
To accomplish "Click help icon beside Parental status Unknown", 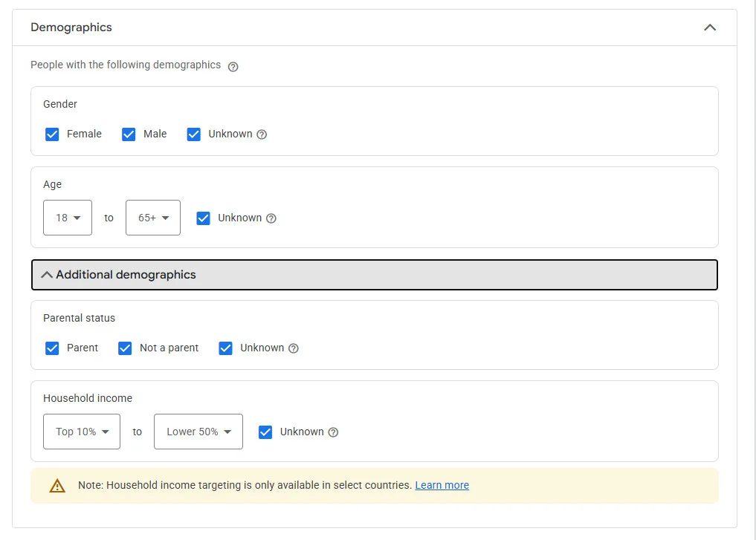I will [x=294, y=348].
